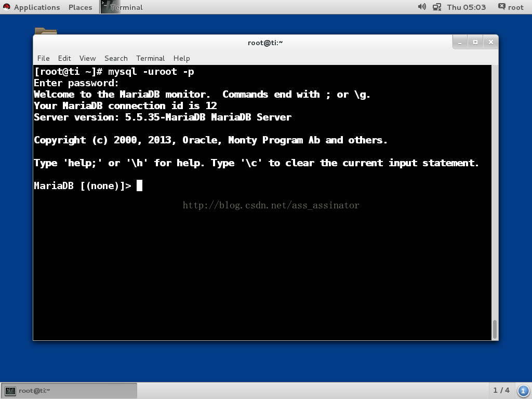The height and width of the screenshot is (399, 532).
Task: Click the 1 / 4 workspace switcher
Action: tap(501, 391)
